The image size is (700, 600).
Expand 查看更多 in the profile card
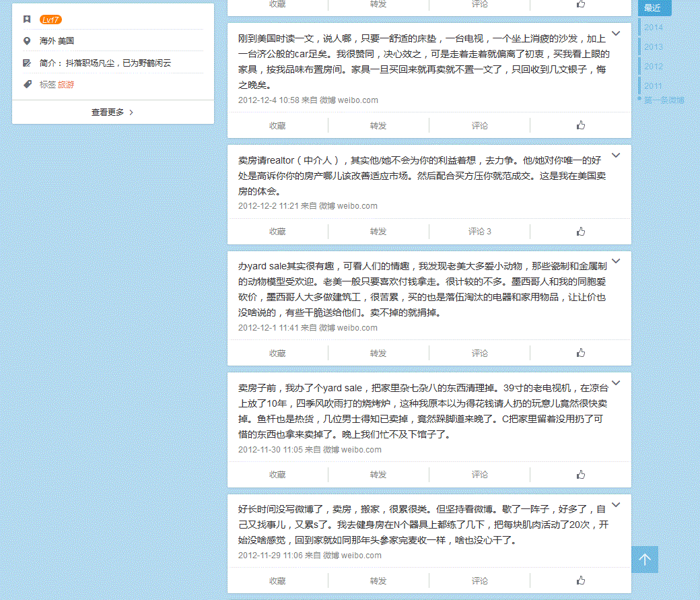pos(112,112)
